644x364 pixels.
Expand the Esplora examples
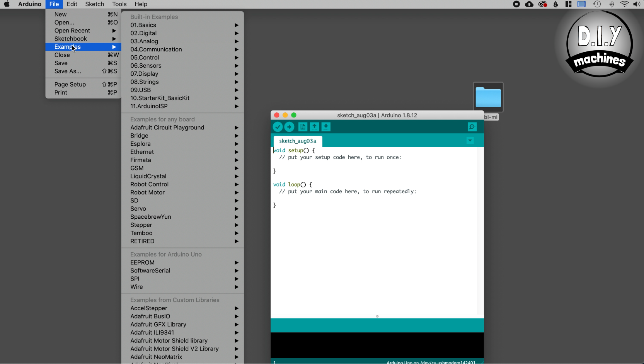[183, 144]
